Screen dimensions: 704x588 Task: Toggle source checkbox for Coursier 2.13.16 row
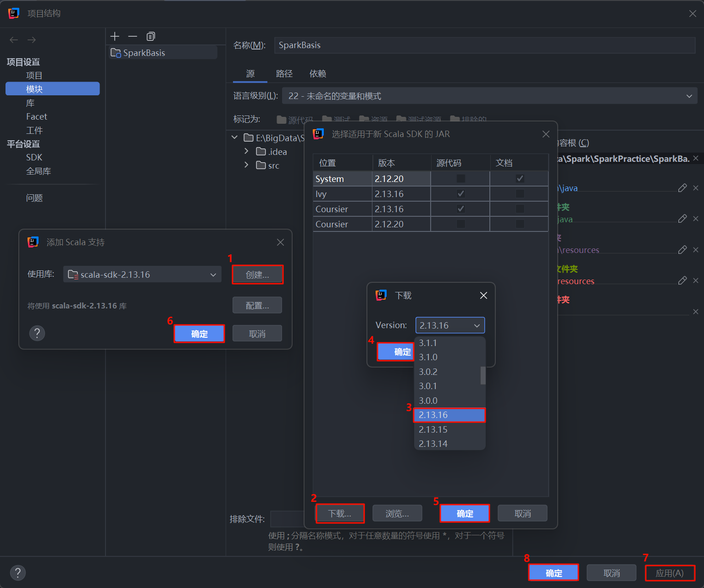460,209
